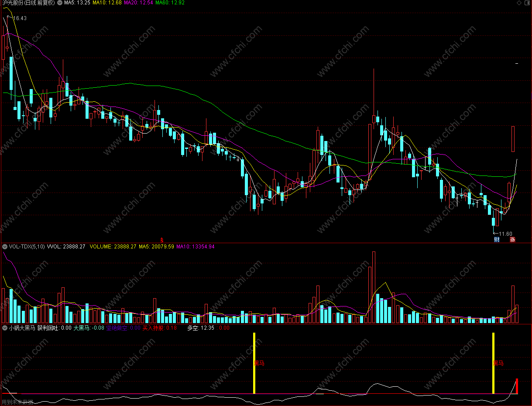Click the left yellow 黑马 signal bar

[x=254, y=363]
